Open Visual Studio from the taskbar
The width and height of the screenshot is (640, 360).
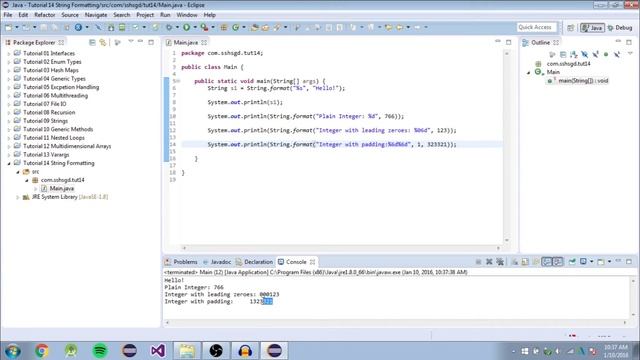click(x=158, y=351)
